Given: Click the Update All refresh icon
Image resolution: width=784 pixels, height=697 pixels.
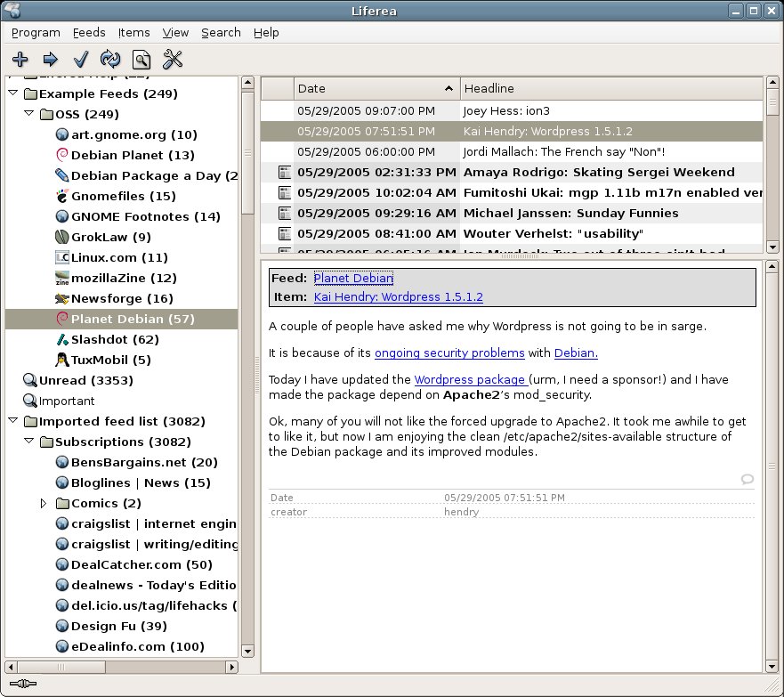Looking at the screenshot, I should tap(110, 59).
